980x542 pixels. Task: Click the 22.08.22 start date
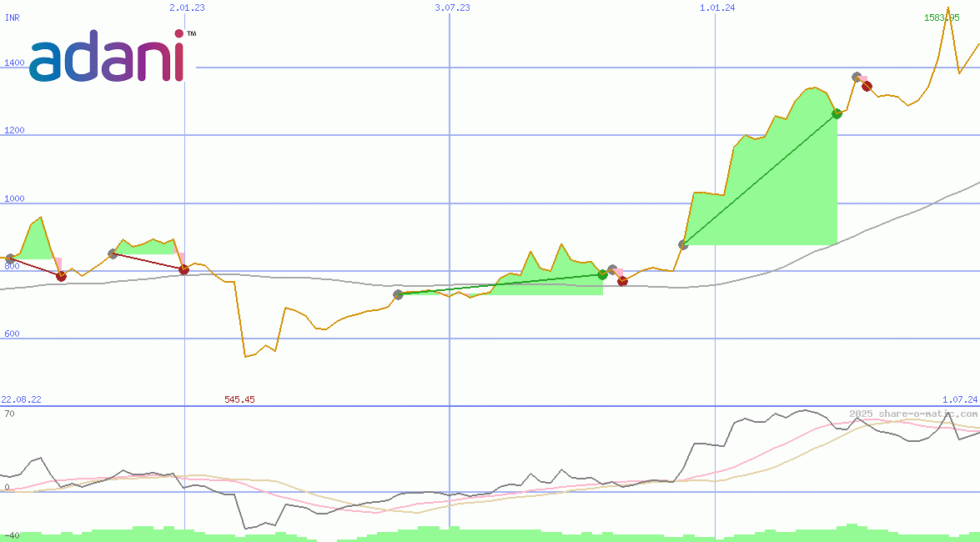tap(21, 399)
